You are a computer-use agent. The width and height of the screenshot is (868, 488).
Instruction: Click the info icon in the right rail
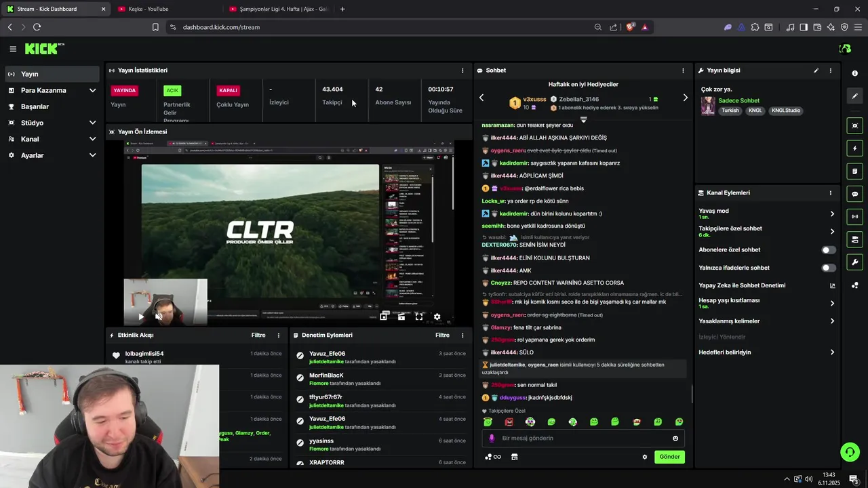click(x=854, y=73)
